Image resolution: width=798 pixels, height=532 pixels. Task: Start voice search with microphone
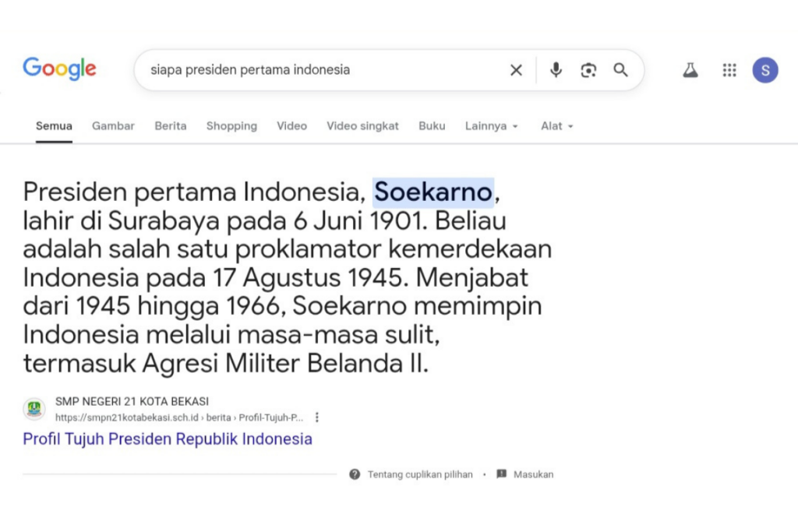pyautogui.click(x=556, y=70)
